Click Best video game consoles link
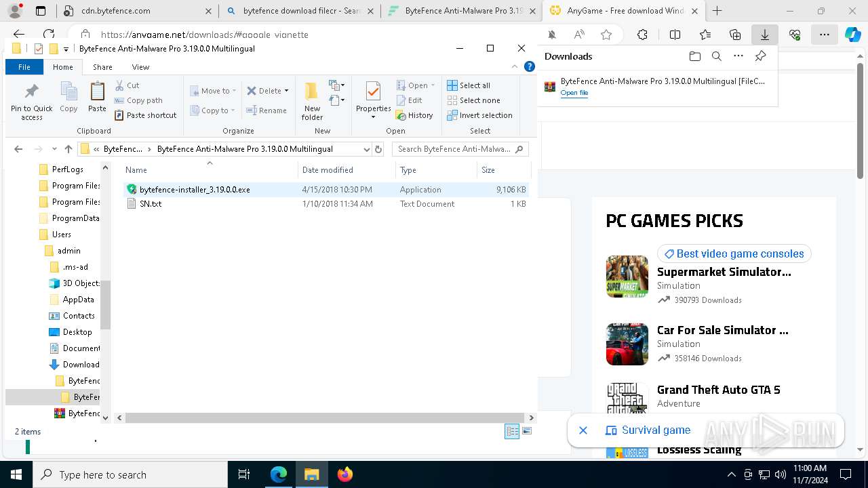868x488 pixels. [x=734, y=253]
